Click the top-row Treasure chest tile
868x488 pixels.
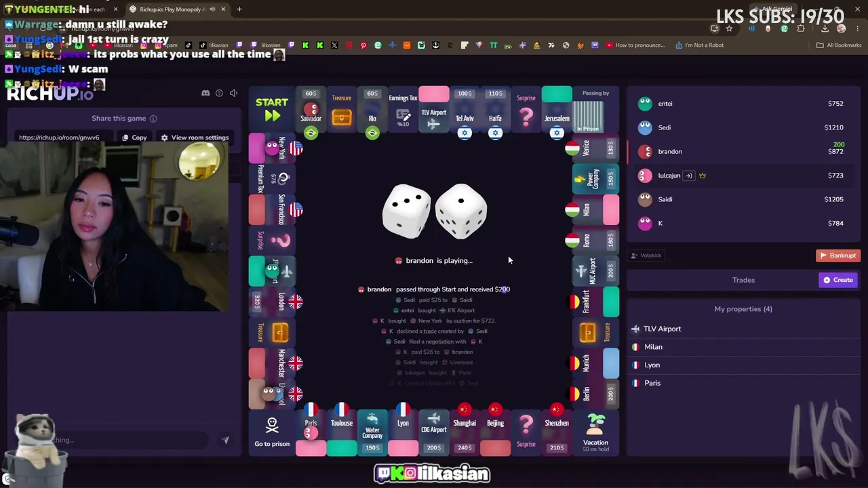[342, 109]
